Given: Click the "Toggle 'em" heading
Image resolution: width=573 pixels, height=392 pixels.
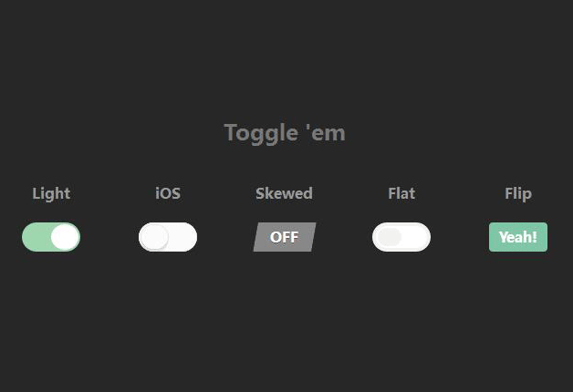Looking at the screenshot, I should (285, 133).
